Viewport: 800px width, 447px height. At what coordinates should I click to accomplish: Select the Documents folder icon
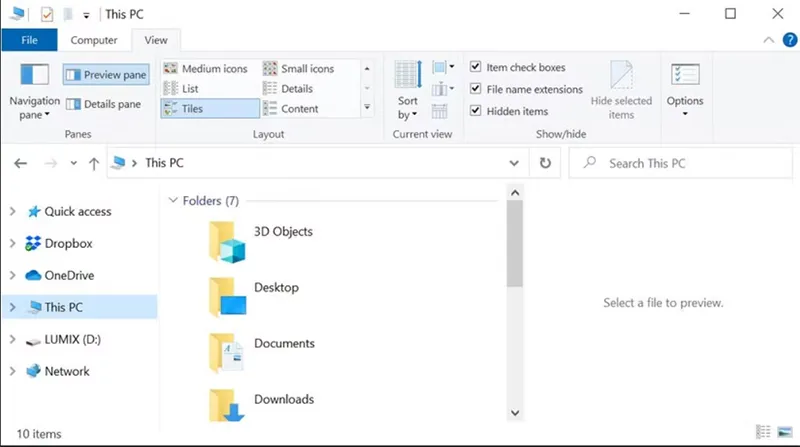[x=227, y=353]
